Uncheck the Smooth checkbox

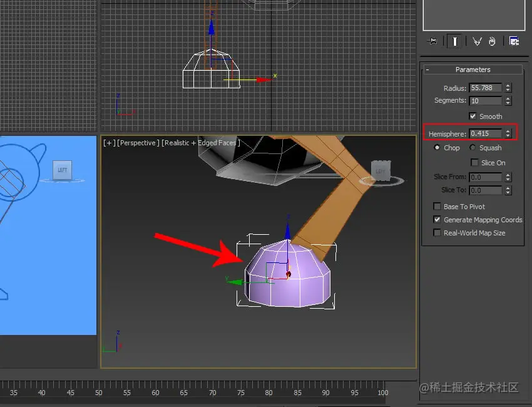click(x=473, y=116)
